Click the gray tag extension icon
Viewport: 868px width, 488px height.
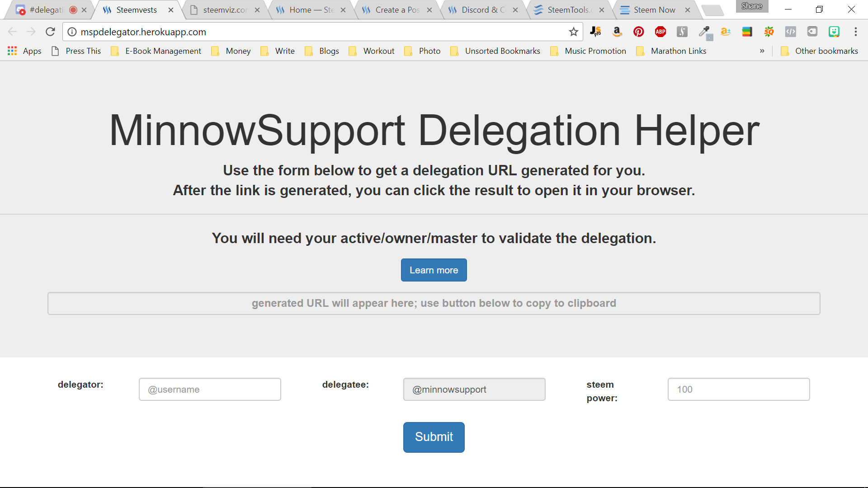(812, 32)
